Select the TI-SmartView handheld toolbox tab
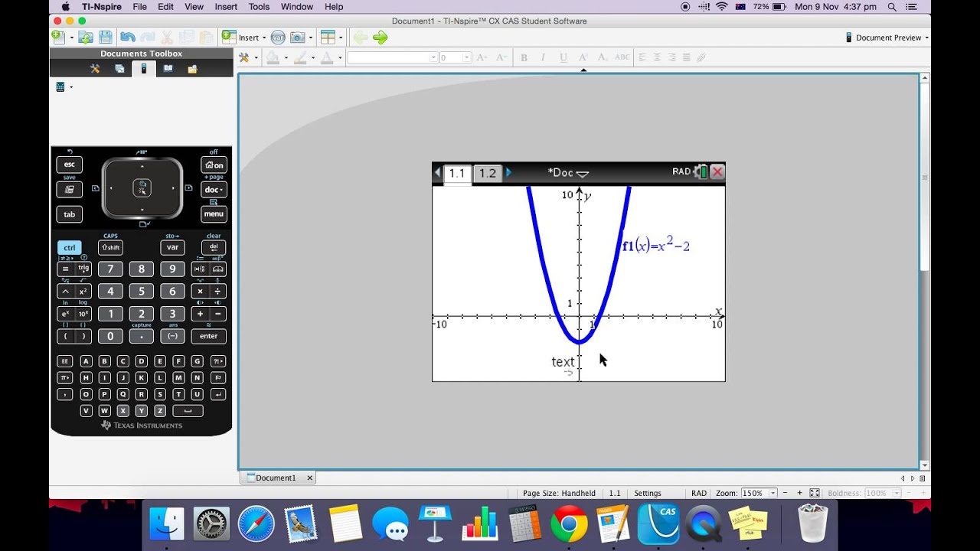 [x=143, y=69]
